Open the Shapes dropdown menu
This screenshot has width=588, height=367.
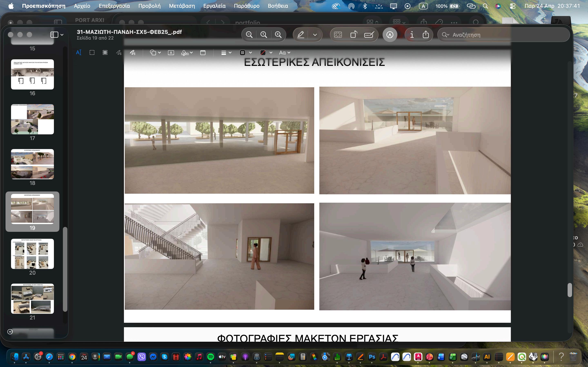coord(155,53)
